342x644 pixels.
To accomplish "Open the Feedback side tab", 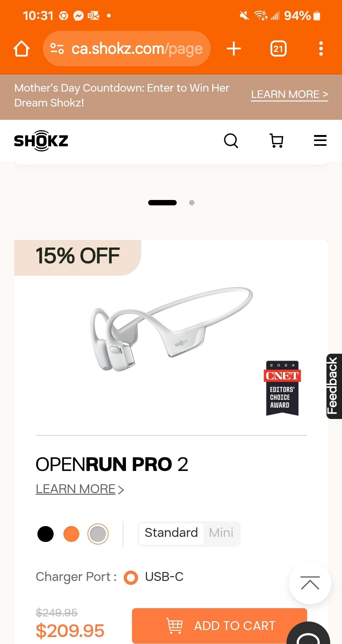I will pos(334,386).
